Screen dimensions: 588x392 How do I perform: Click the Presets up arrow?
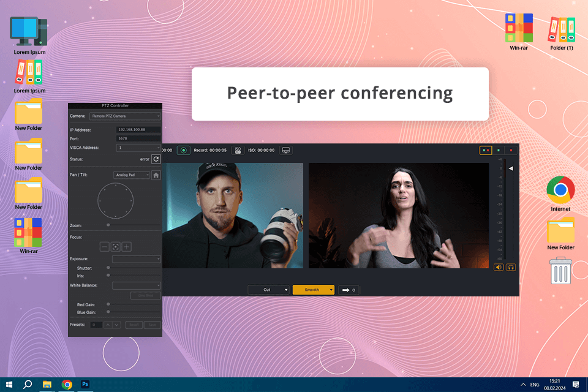[108, 325]
